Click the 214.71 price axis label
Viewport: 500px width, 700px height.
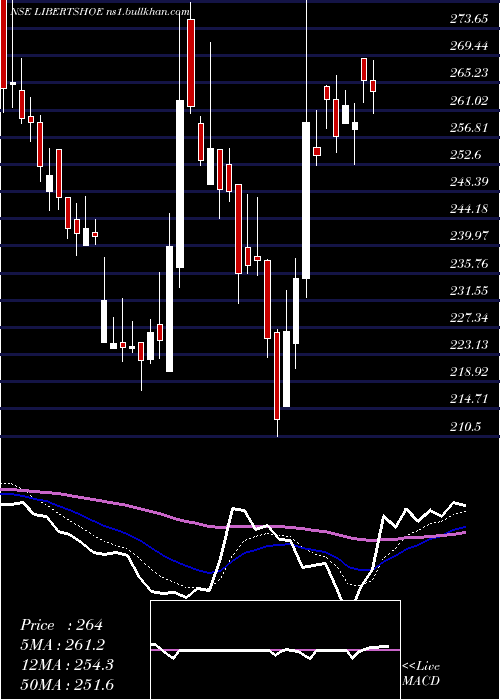click(469, 399)
